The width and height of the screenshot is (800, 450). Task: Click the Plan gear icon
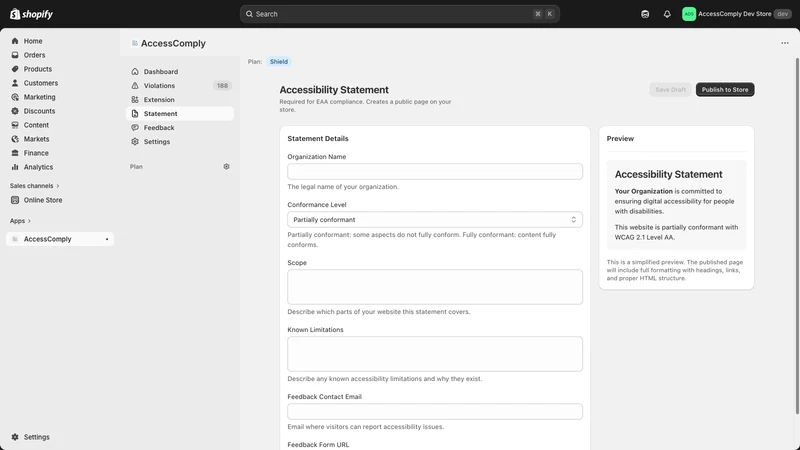coord(227,166)
